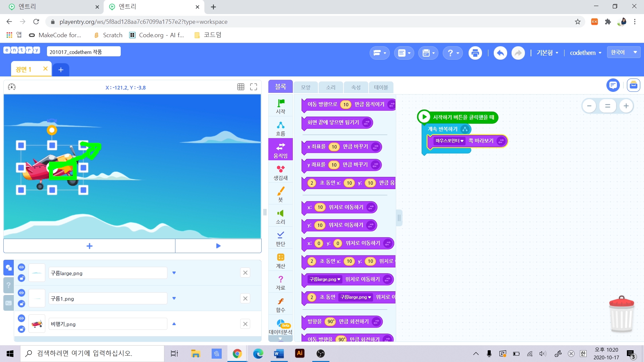Open the 생김새 (looks) block category
This screenshot has width=644, height=362.
point(280,173)
